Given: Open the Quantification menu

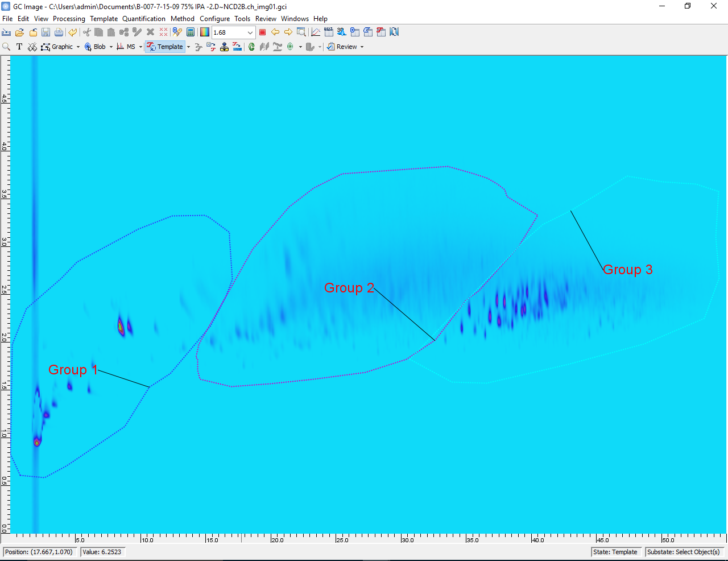Looking at the screenshot, I should (144, 18).
